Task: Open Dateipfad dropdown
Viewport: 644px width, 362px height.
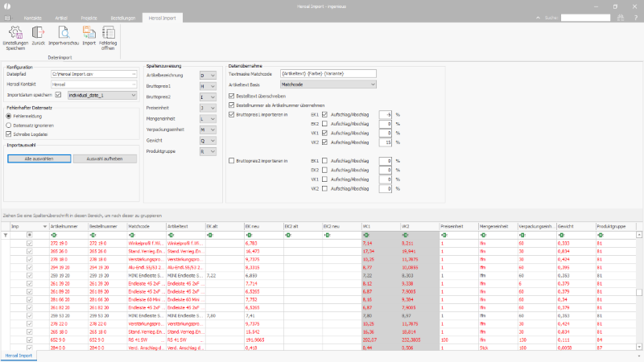Action: tap(134, 74)
